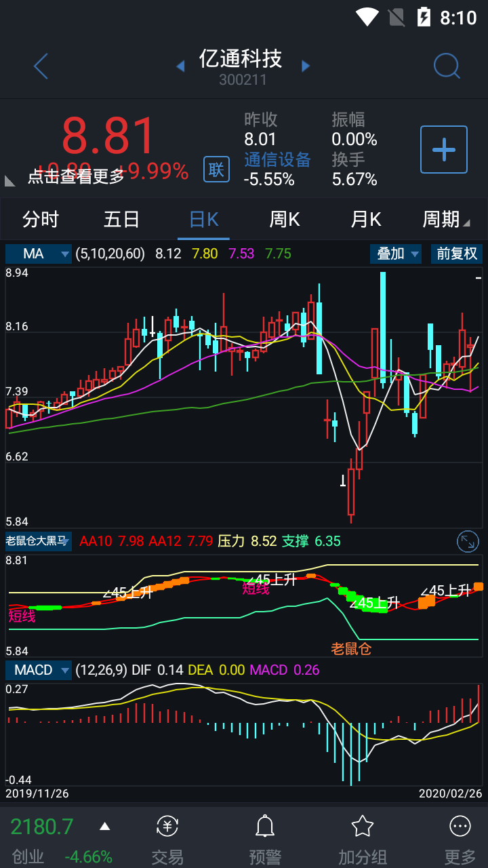The image size is (488, 868).
Task: Switch to 周K tab
Action: 285,219
